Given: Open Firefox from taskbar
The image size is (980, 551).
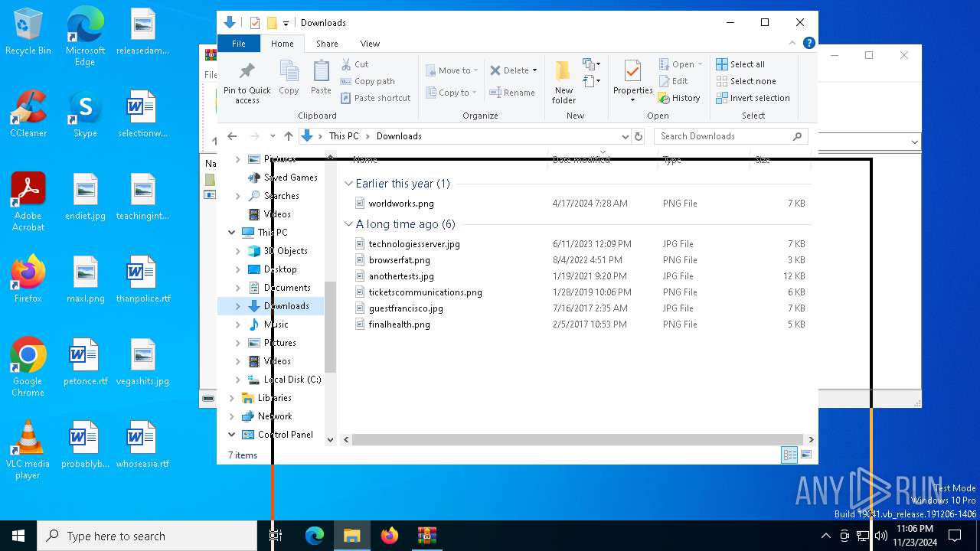Looking at the screenshot, I should click(390, 536).
